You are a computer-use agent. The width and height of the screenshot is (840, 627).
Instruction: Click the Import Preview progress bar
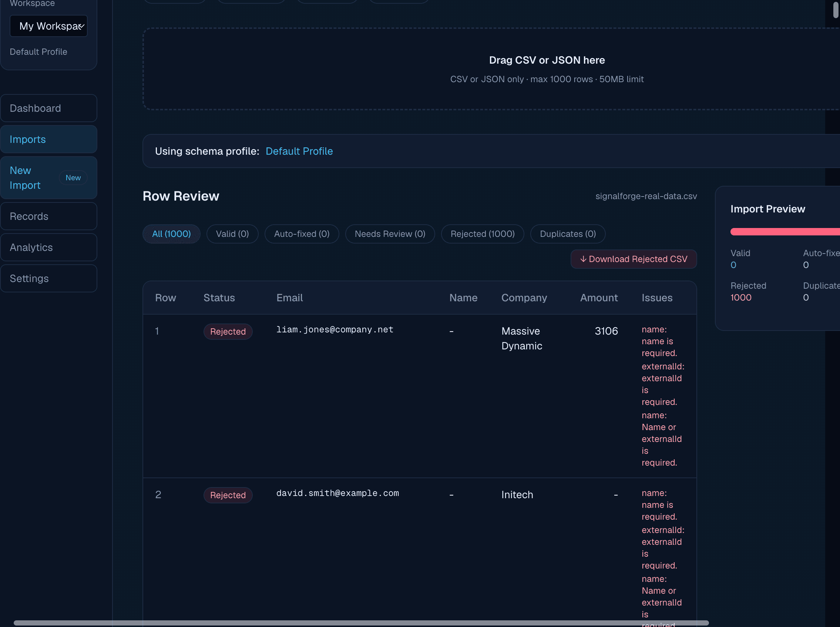pos(785,232)
